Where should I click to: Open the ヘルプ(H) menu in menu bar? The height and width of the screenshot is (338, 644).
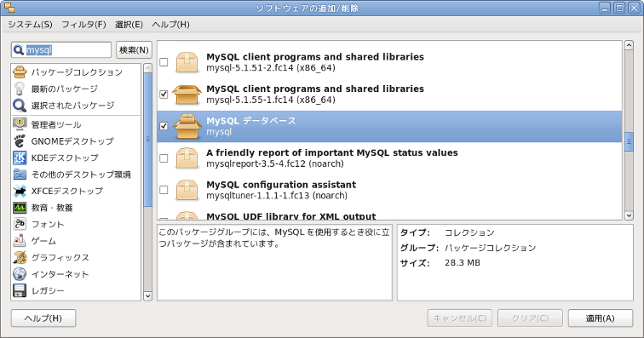pyautogui.click(x=171, y=25)
